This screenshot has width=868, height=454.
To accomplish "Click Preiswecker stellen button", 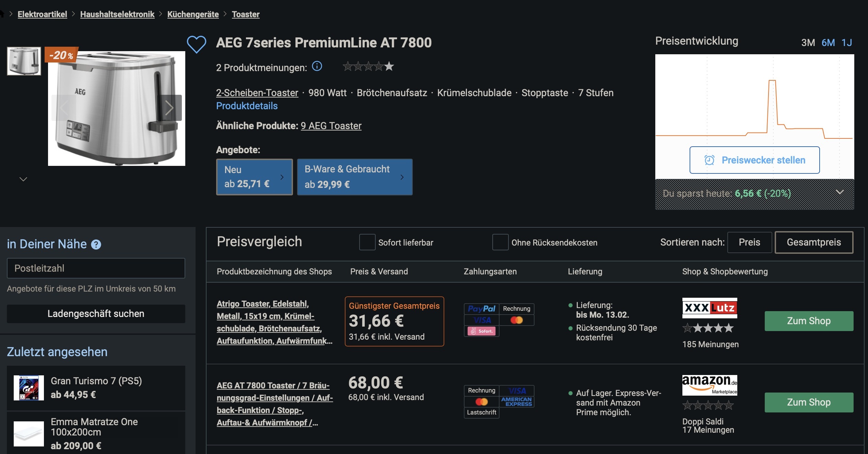I will click(x=754, y=160).
